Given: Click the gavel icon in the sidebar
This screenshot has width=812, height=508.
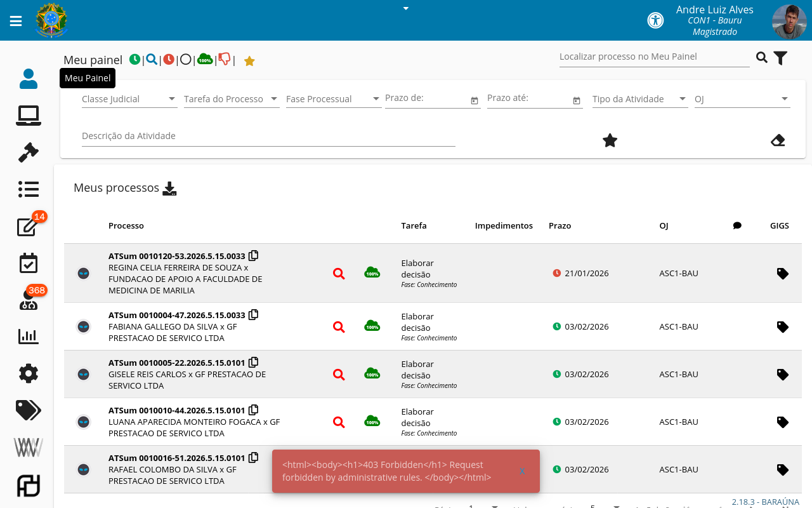Looking at the screenshot, I should tap(29, 152).
